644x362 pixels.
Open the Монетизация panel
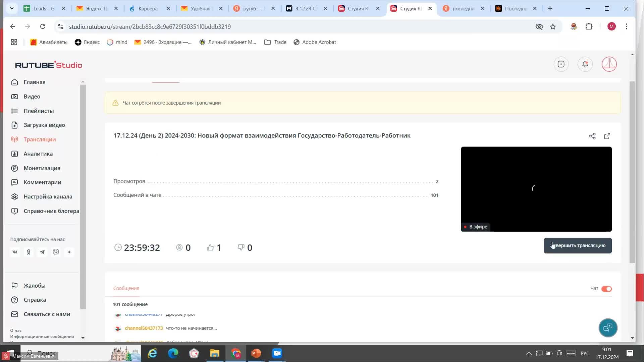[42, 168]
